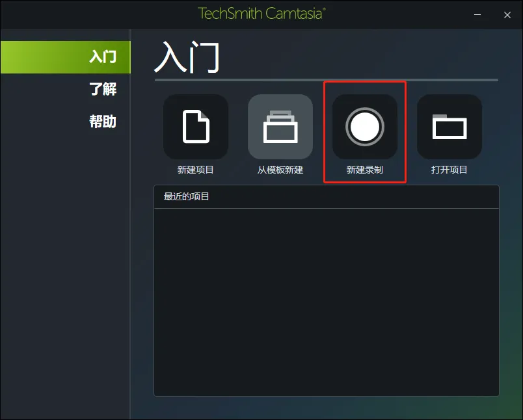Open the 从模板新建 template icon
This screenshot has height=420, width=523.
pyautogui.click(x=280, y=127)
